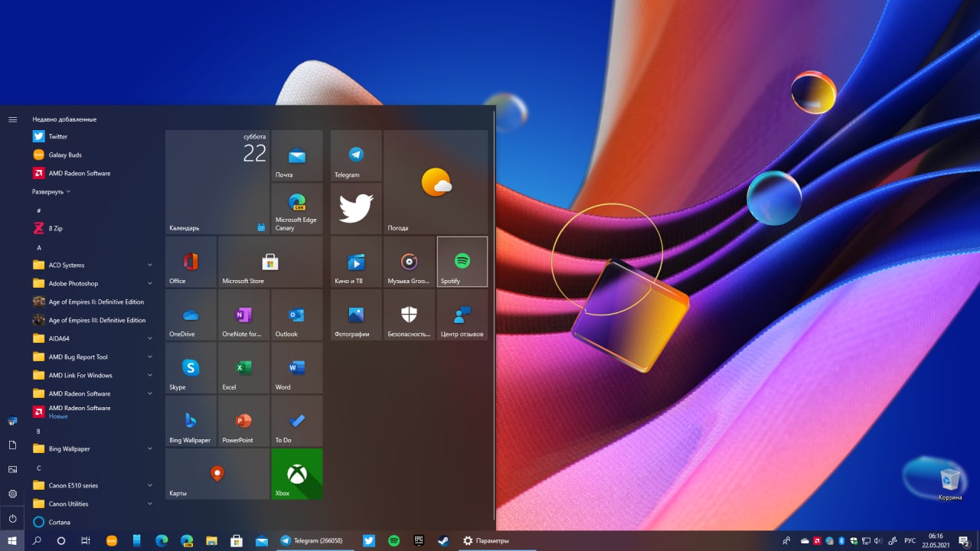The height and width of the screenshot is (551, 980).
Task: Open Settings gear in Start sidebar
Action: coord(12,494)
